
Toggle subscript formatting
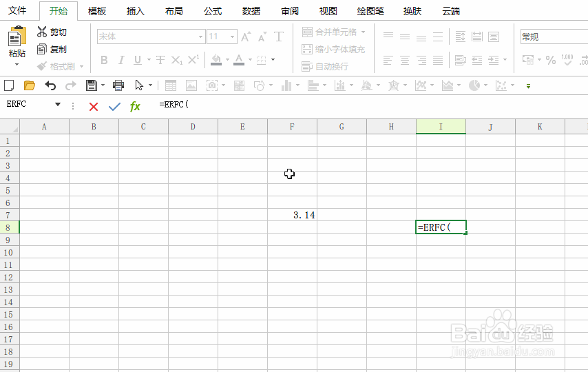pyautogui.click(x=177, y=60)
